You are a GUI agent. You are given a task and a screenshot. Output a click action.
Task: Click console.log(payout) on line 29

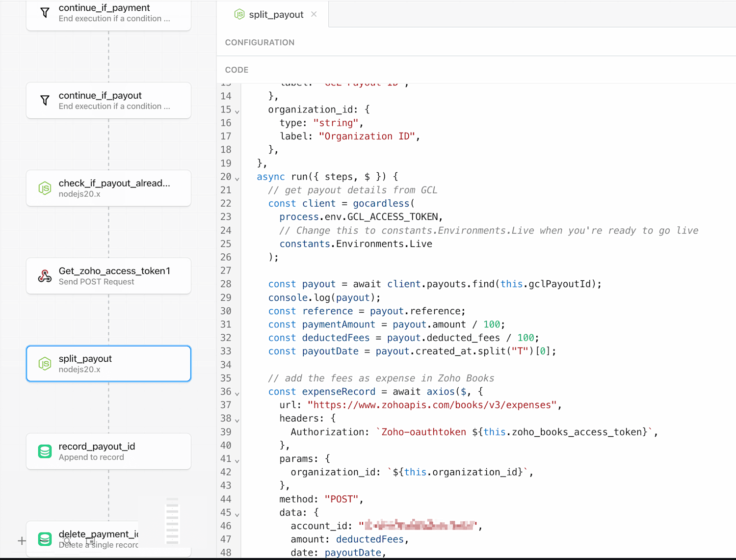point(324,298)
